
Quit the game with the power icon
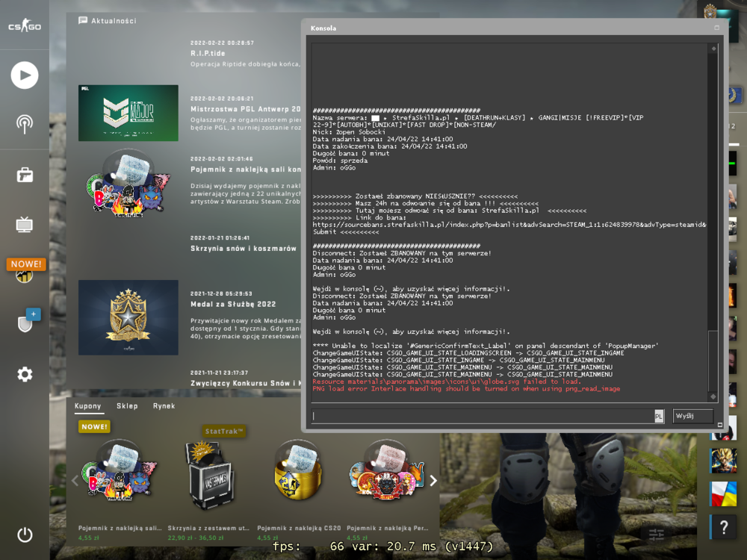[x=25, y=535]
